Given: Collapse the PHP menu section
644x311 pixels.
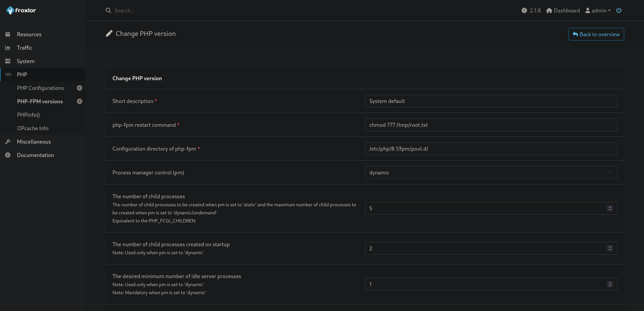Looking at the screenshot, I should coord(43,74).
